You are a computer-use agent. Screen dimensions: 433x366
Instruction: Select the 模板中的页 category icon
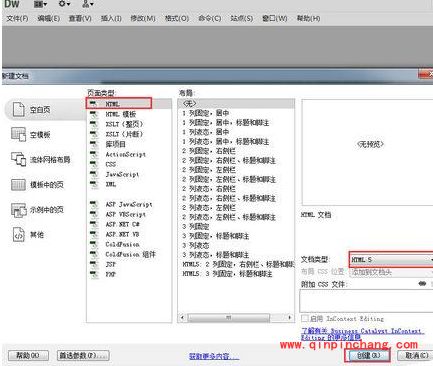[x=18, y=184]
